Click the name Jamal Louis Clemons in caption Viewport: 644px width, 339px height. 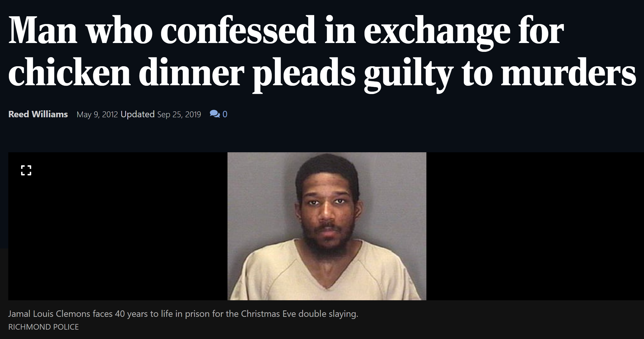49,314
